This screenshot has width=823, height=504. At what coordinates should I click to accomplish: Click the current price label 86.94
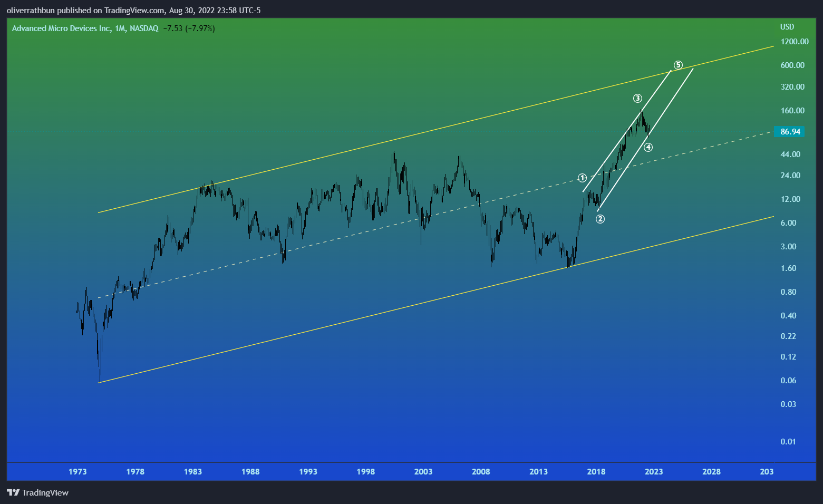click(x=789, y=132)
